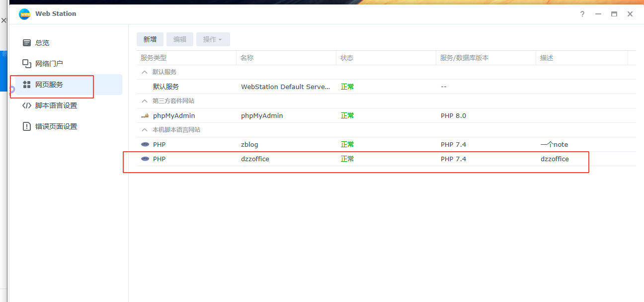Click the WebStation Default Server name cell

[x=285, y=87]
